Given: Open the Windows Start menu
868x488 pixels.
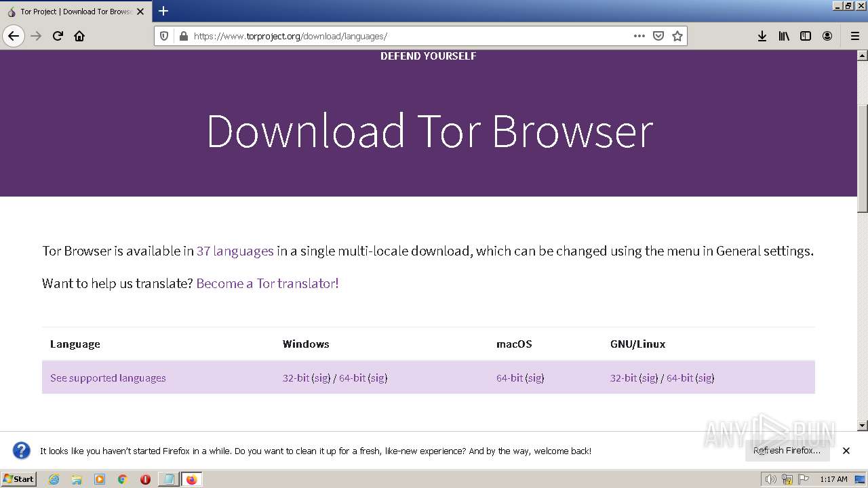Looking at the screenshot, I should 18,479.
